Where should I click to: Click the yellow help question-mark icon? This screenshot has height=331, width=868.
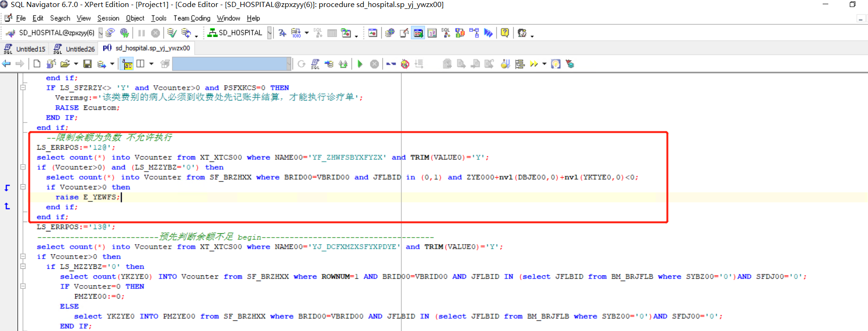(505, 33)
